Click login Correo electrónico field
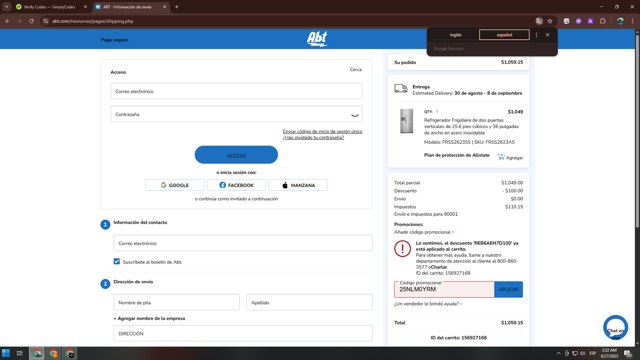This screenshot has width=640, height=360. (236, 91)
